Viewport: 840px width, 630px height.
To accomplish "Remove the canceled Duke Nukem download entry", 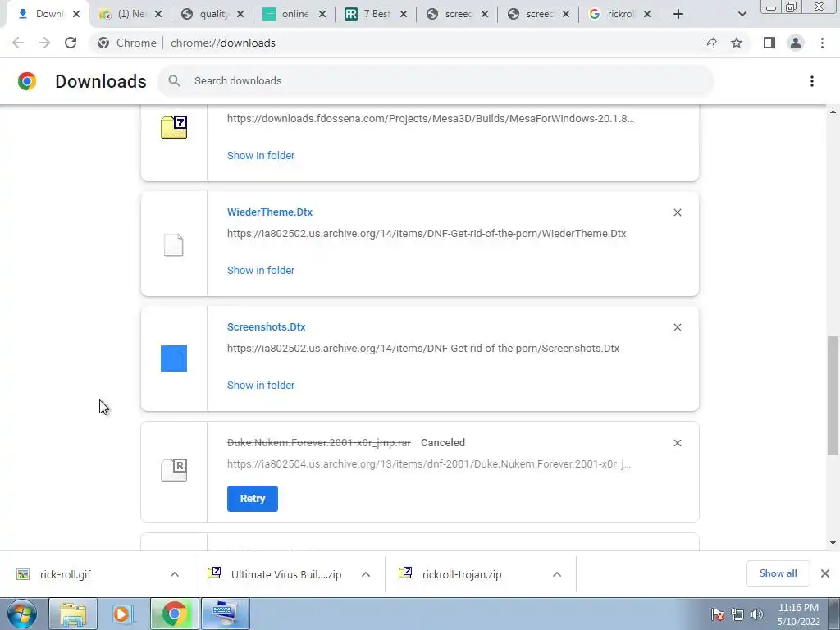I will [677, 443].
